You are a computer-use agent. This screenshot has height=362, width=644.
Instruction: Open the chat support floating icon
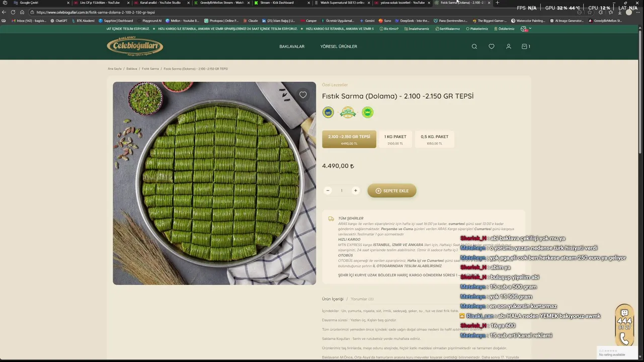(x=624, y=312)
